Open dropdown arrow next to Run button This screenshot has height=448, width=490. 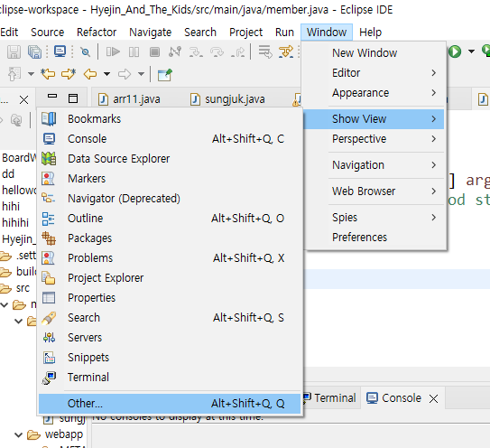(471, 51)
